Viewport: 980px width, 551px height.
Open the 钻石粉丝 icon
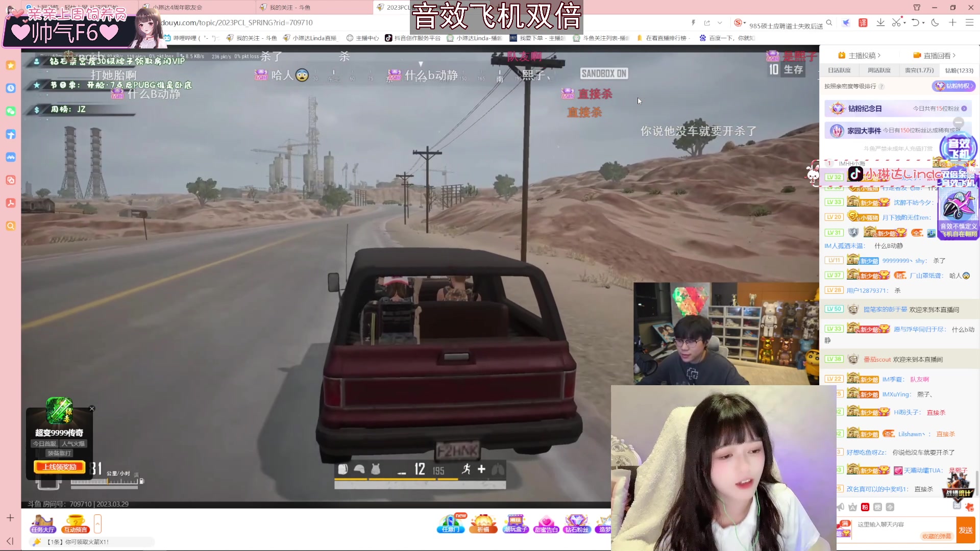pos(577,524)
